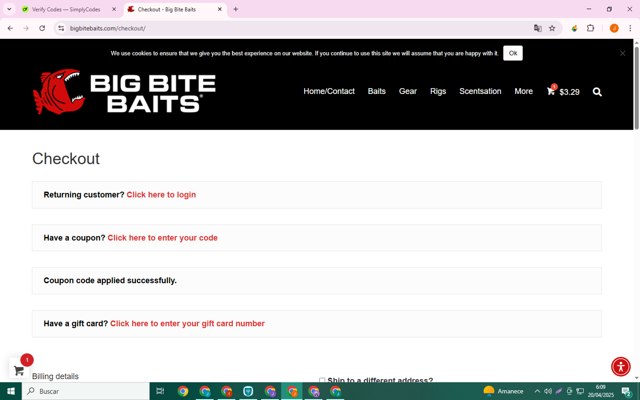Open the Amanece weather widget
The height and width of the screenshot is (400, 640).
(x=503, y=391)
